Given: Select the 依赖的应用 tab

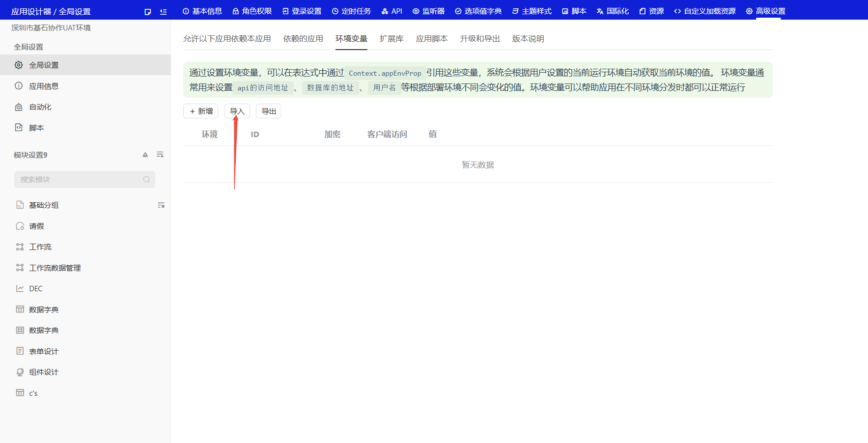Looking at the screenshot, I should pyautogui.click(x=303, y=39).
